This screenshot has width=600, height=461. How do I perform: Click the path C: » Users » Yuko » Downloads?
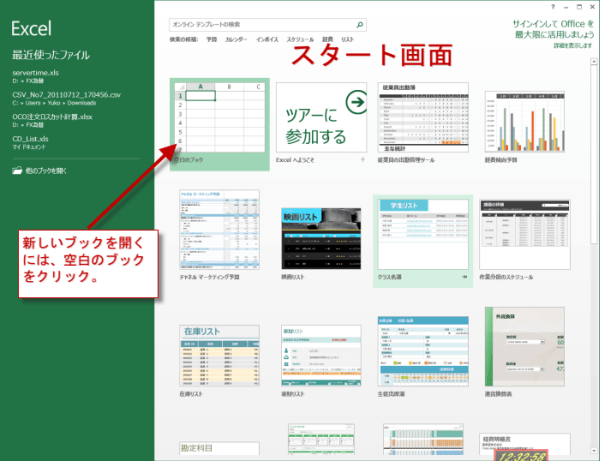pos(54,103)
